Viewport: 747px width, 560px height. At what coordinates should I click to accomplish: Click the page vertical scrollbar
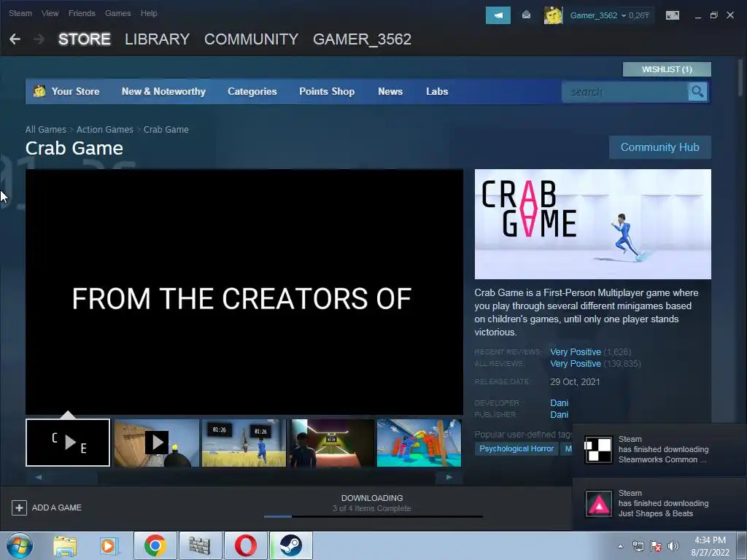pyautogui.click(x=740, y=76)
